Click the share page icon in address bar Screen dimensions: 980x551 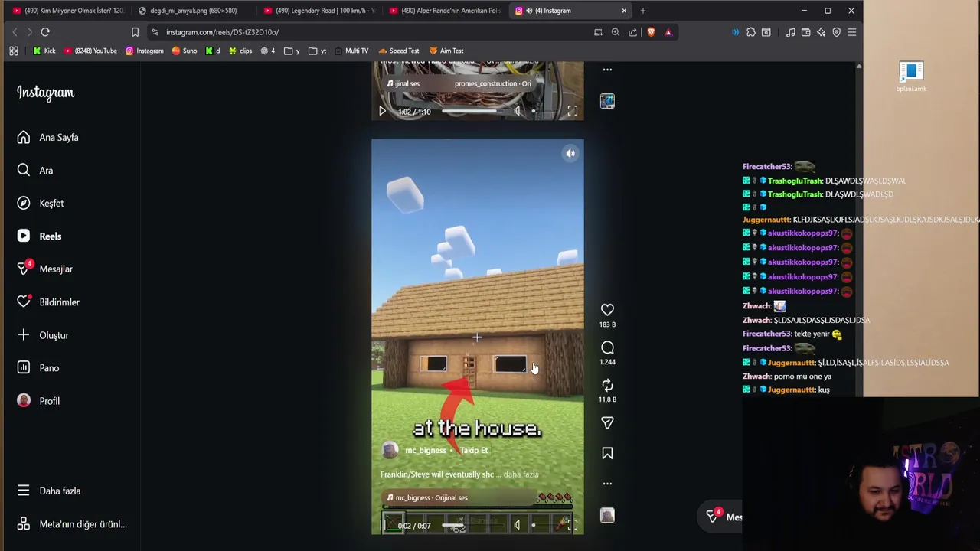point(633,32)
